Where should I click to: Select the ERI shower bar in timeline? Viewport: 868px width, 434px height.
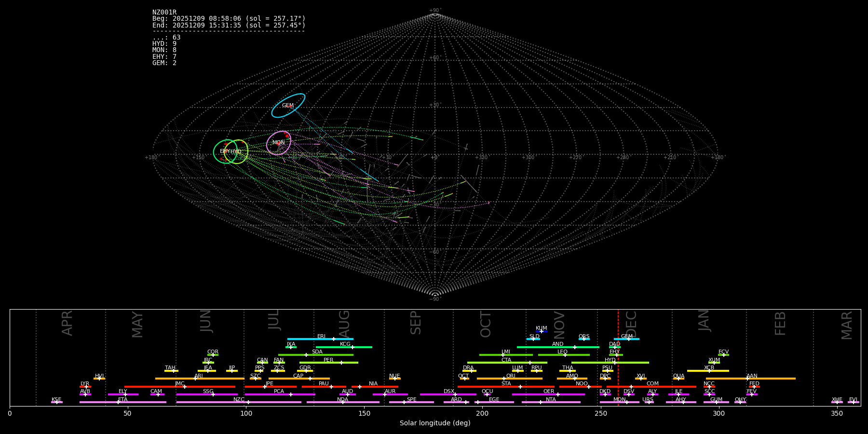coord(320,339)
